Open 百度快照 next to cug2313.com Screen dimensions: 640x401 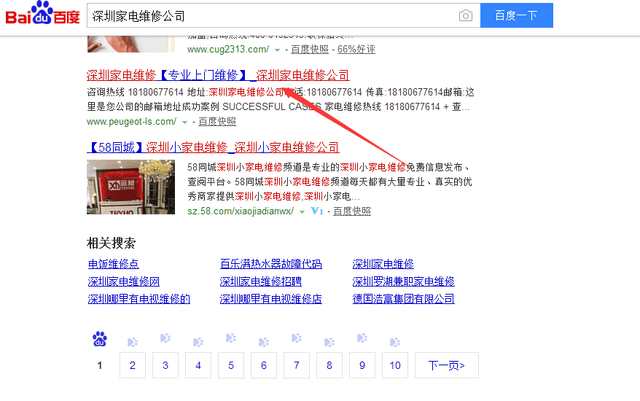point(310,49)
